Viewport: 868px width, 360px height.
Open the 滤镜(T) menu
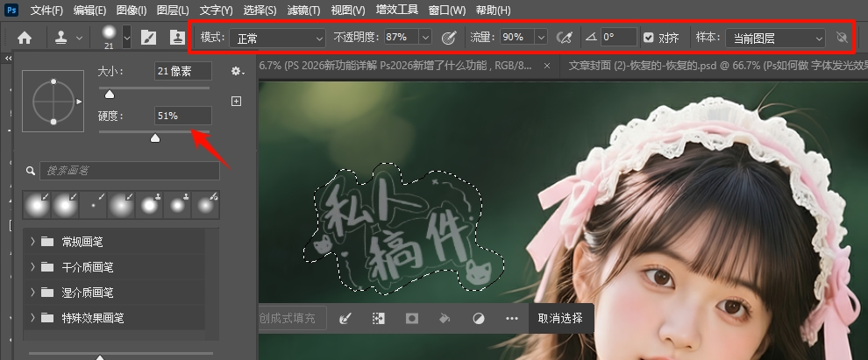click(304, 10)
